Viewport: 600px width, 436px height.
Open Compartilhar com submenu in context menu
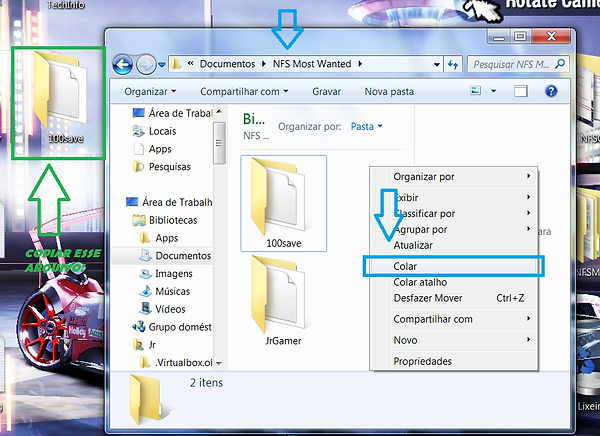(x=462, y=319)
